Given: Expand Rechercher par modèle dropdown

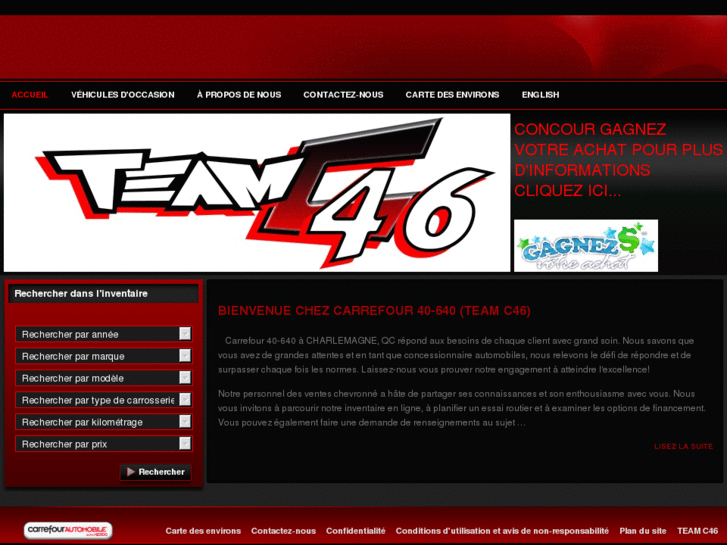Looking at the screenshot, I should [x=103, y=378].
